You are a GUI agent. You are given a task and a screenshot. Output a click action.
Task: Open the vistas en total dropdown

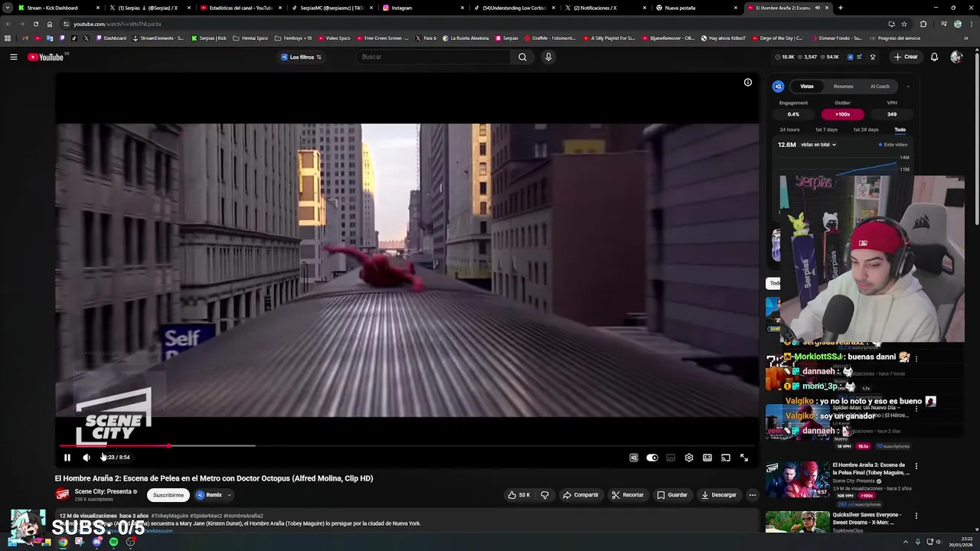[818, 145]
